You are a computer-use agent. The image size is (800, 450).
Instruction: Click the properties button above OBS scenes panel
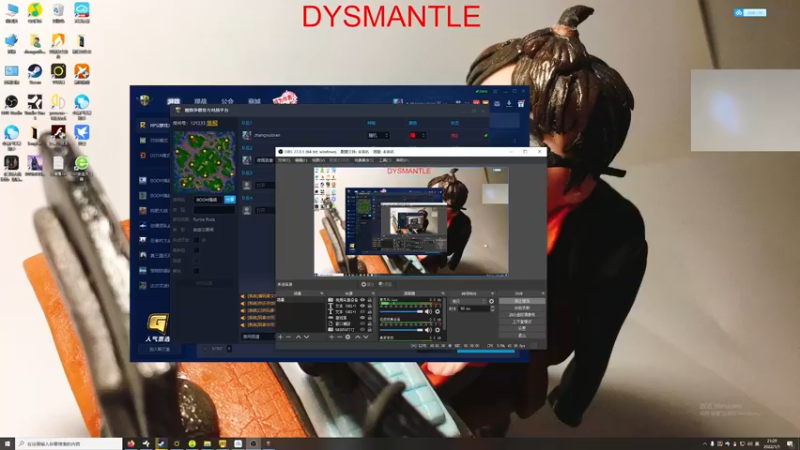pos(367,284)
